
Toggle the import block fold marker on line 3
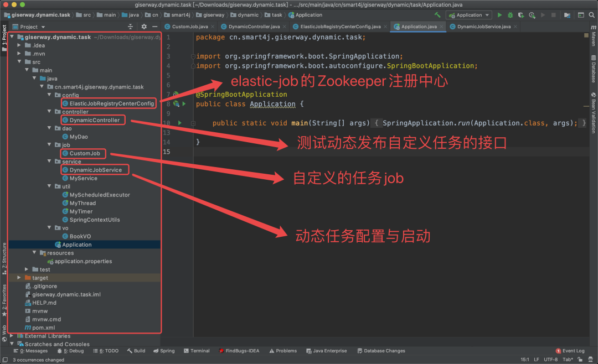click(193, 56)
